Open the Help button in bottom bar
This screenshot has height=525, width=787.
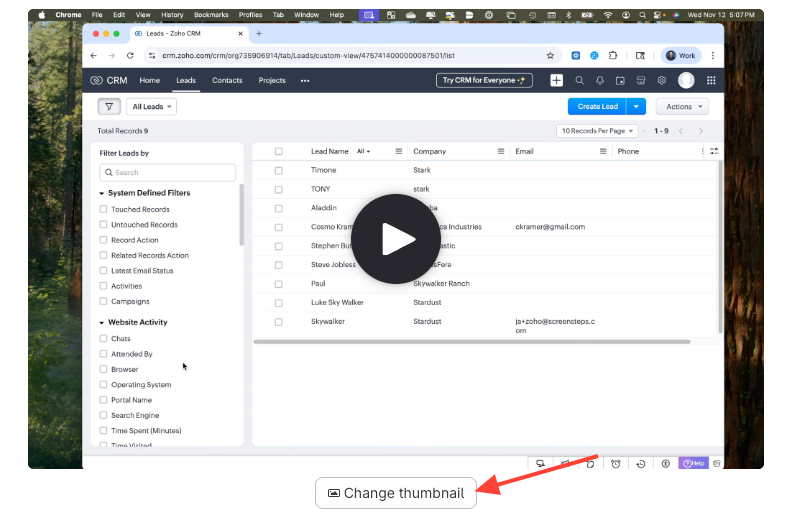[x=693, y=463]
